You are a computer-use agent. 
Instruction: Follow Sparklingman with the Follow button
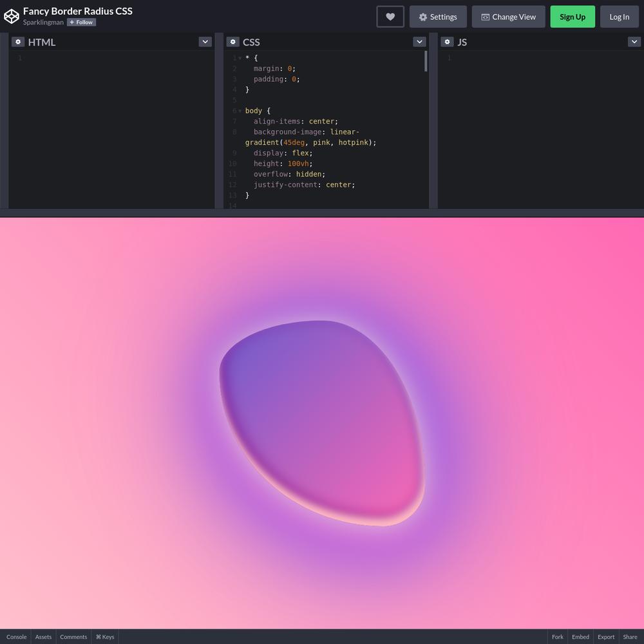[81, 22]
